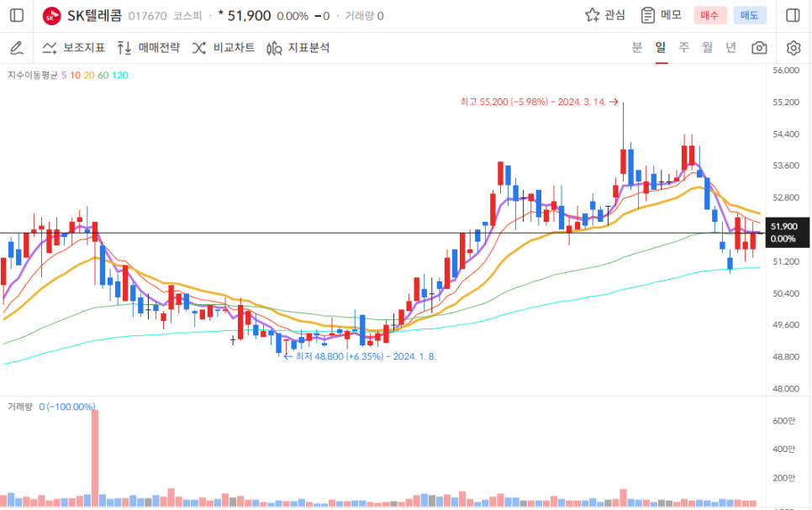Click the 48,000 price axis label
Viewport: 812px width, 510px height.
click(x=786, y=389)
